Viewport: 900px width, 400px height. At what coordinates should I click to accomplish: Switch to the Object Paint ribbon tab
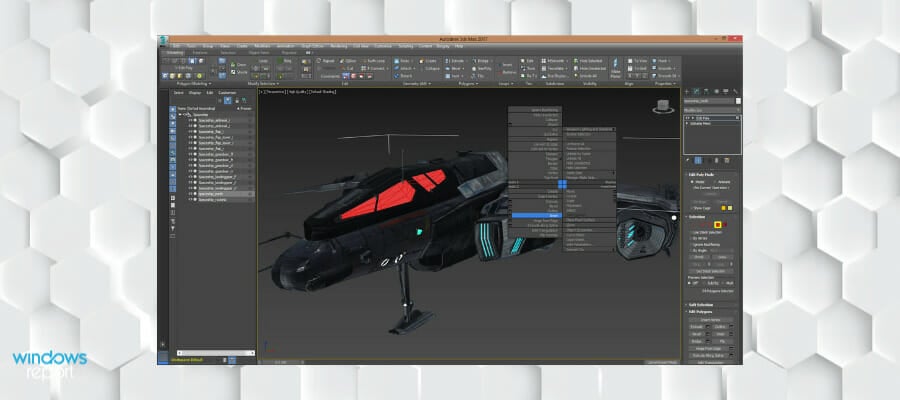click(259, 53)
